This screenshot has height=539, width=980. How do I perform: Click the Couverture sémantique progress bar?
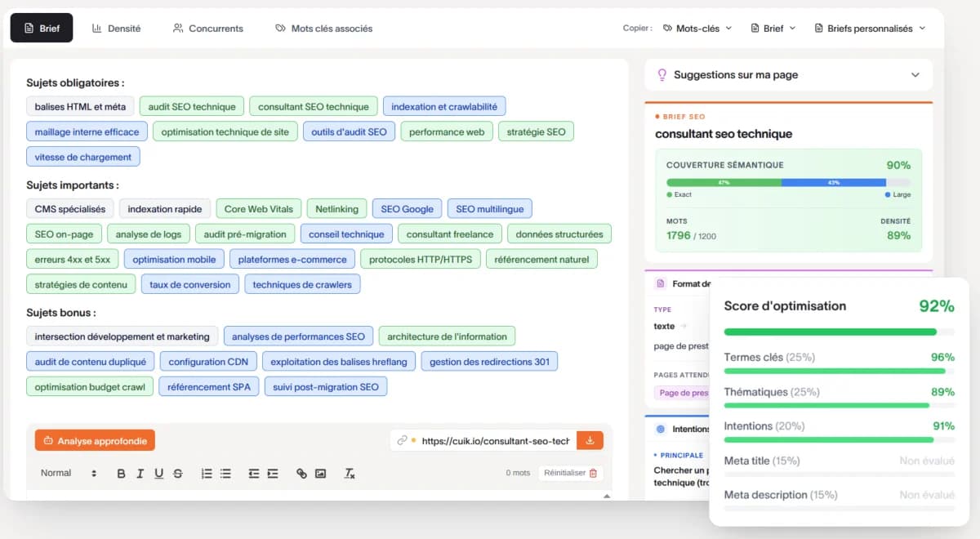[788, 182]
